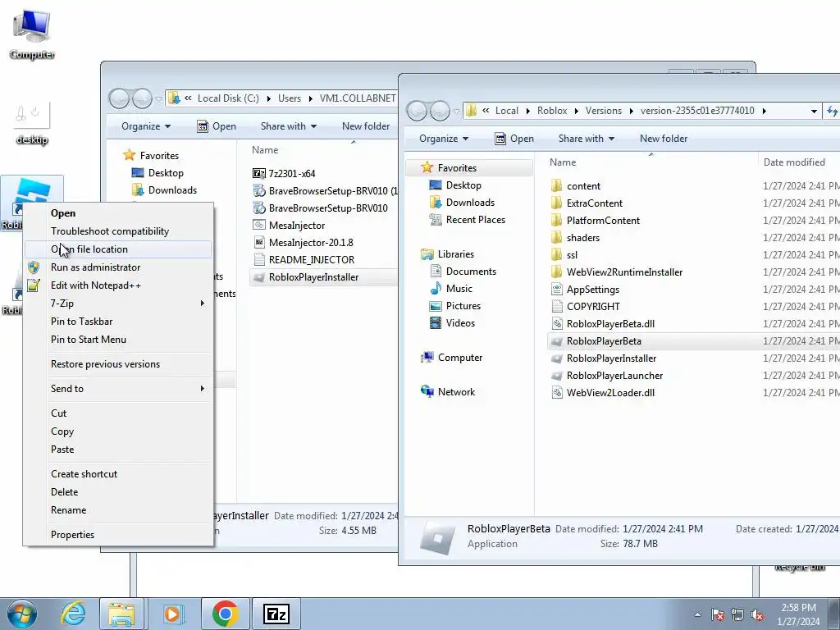Click New folder in Roblox window
Image resolution: width=840 pixels, height=630 pixels.
663,139
